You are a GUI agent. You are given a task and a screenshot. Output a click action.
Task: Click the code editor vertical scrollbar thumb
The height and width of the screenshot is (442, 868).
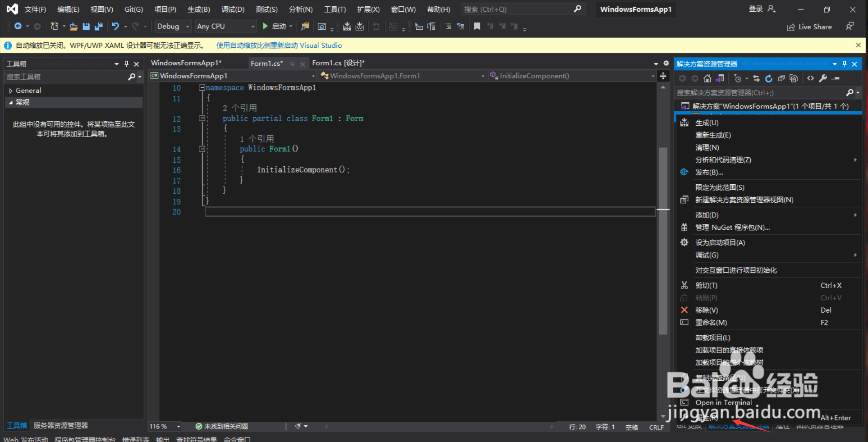[663, 241]
